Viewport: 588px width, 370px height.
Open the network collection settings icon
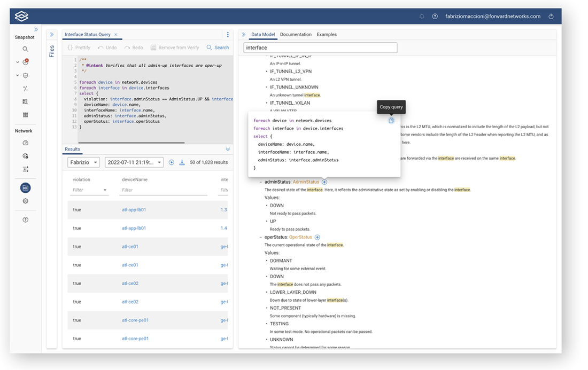click(x=25, y=156)
